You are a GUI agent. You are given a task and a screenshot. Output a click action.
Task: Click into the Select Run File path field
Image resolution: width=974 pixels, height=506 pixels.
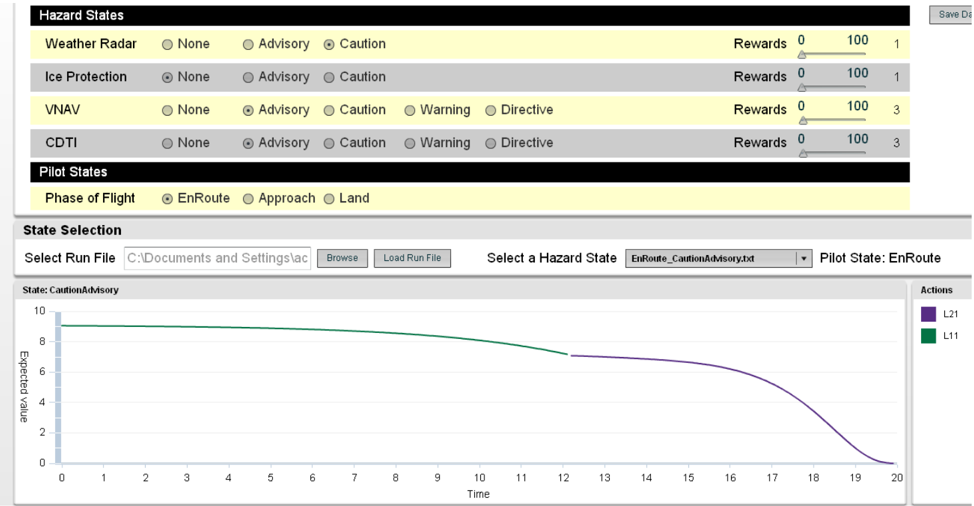click(217, 258)
